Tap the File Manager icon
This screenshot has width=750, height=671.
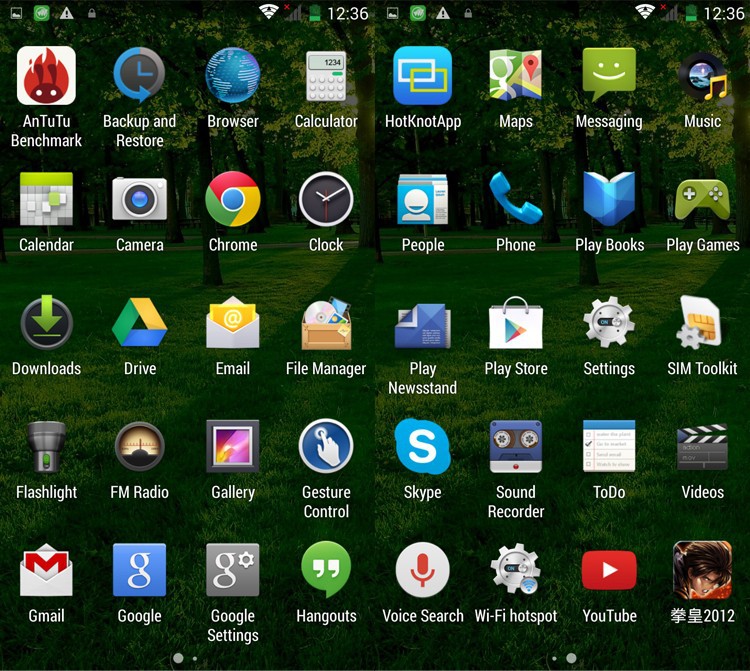click(x=326, y=324)
